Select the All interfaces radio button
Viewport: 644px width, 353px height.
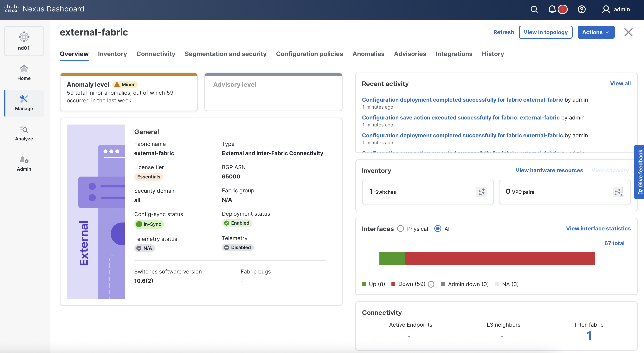click(438, 229)
